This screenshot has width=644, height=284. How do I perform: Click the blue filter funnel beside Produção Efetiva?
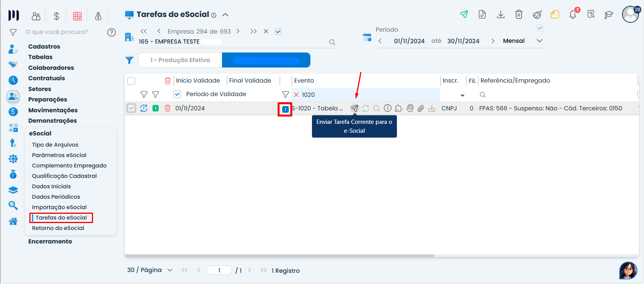pyautogui.click(x=129, y=60)
